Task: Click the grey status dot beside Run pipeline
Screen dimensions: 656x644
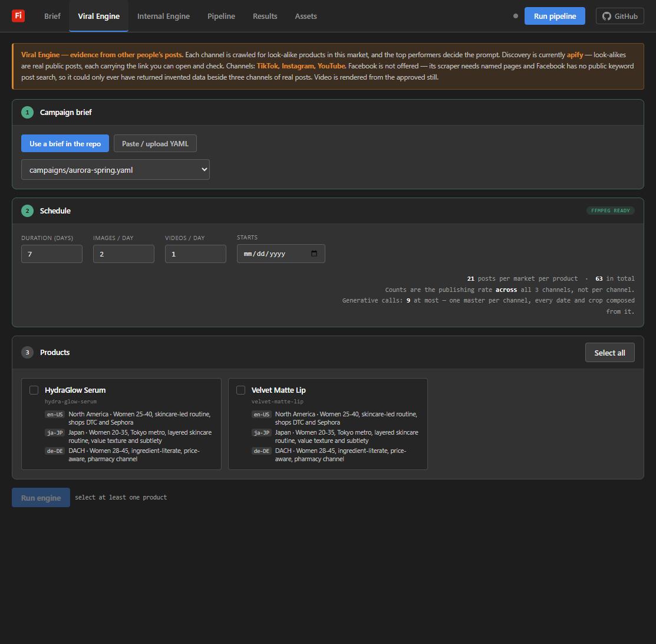Action: click(x=515, y=16)
